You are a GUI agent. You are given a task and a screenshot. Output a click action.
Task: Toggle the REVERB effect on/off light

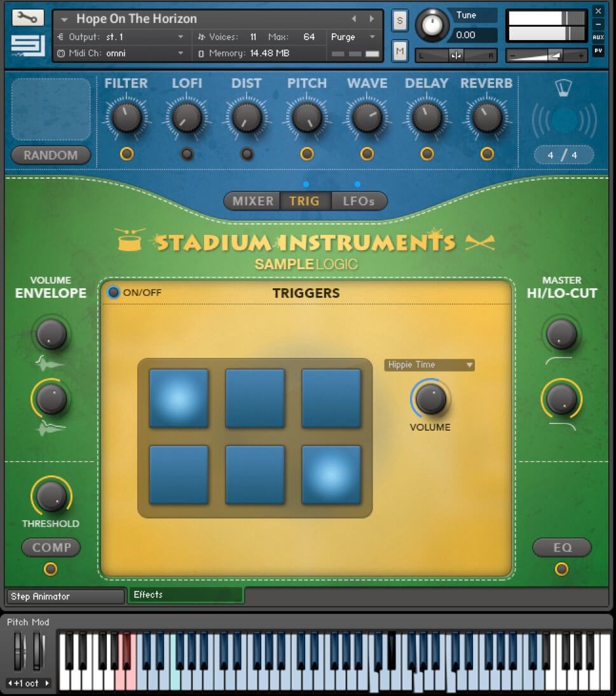(487, 154)
